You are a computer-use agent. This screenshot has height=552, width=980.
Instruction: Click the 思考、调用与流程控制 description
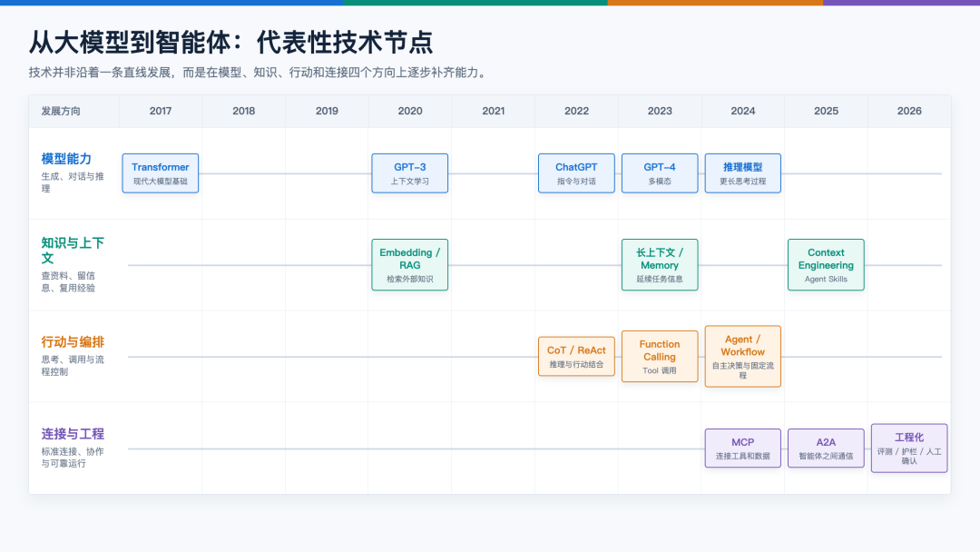pos(73,366)
